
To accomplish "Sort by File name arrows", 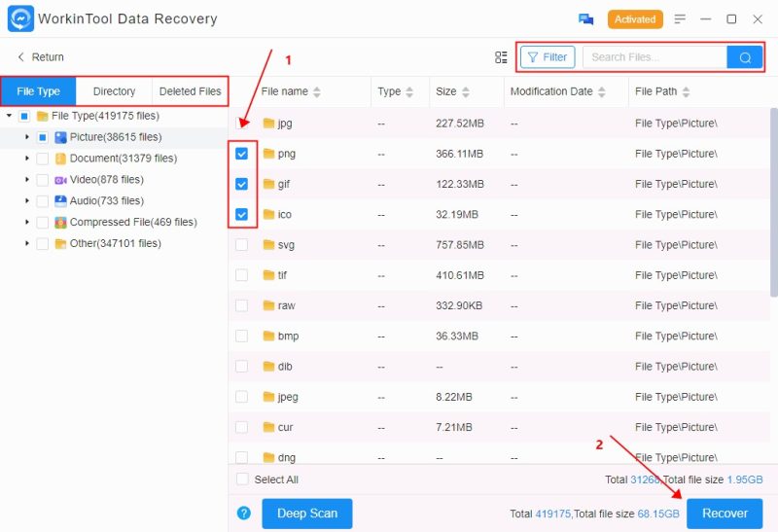I will pyautogui.click(x=317, y=92).
